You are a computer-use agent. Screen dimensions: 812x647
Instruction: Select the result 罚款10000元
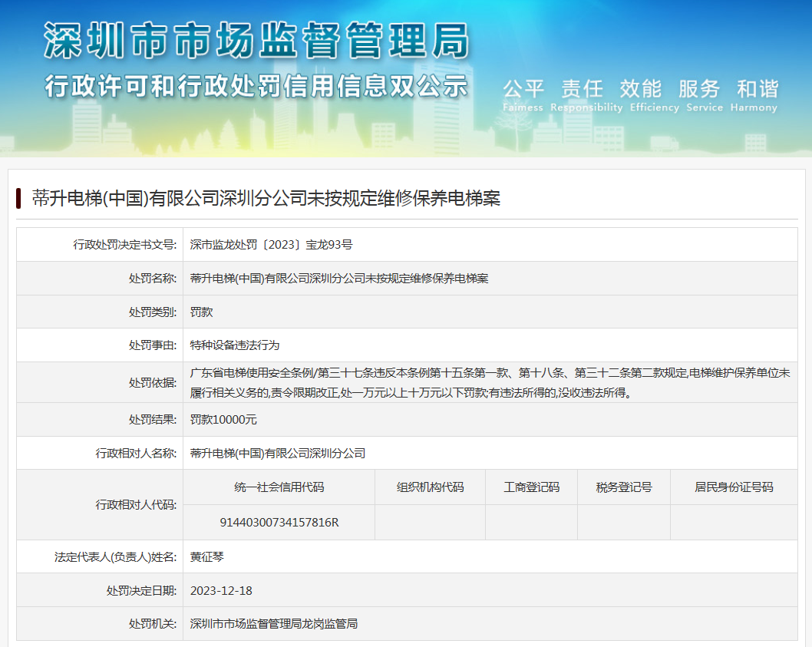(223, 420)
